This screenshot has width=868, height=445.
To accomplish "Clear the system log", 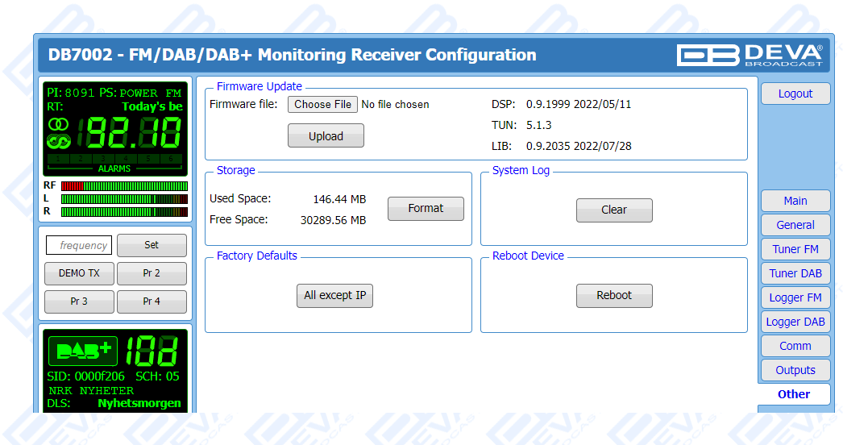I will tap(613, 210).
